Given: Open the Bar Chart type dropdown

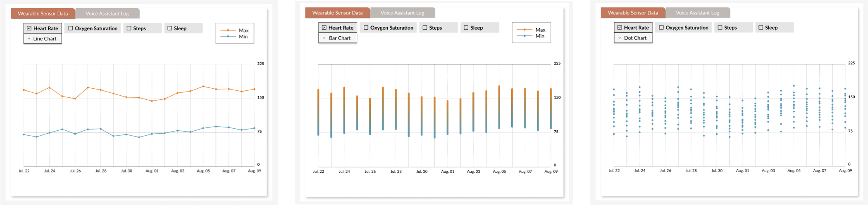Looking at the screenshot, I should tap(338, 38).
